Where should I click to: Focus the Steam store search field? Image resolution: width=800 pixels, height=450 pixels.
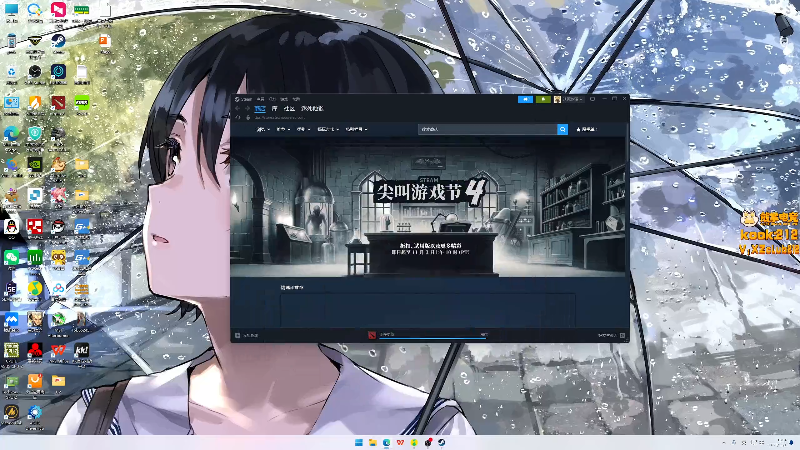[487, 129]
